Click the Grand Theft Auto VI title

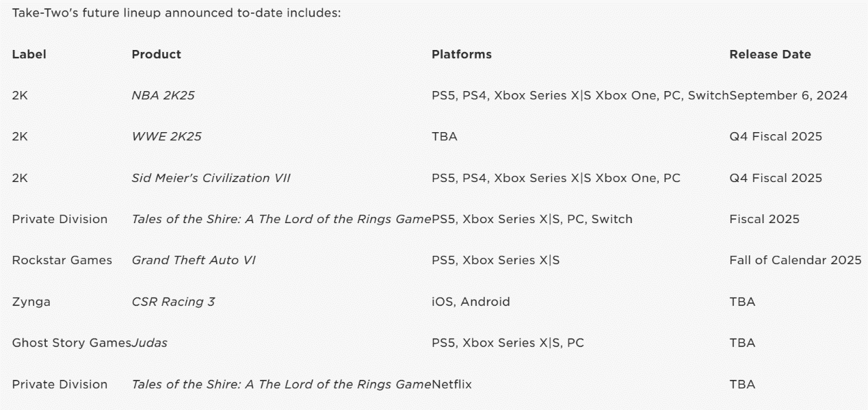click(194, 260)
